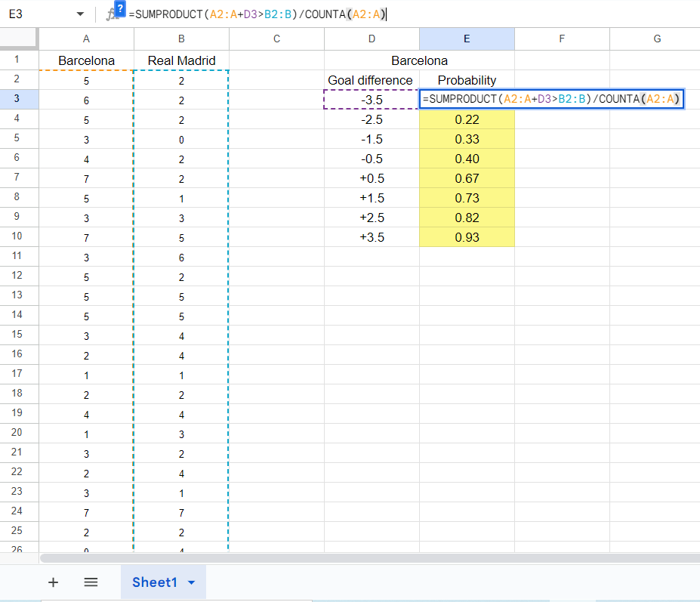The width and height of the screenshot is (700, 602).
Task: Click the probability cell 0.93
Action: (467, 237)
